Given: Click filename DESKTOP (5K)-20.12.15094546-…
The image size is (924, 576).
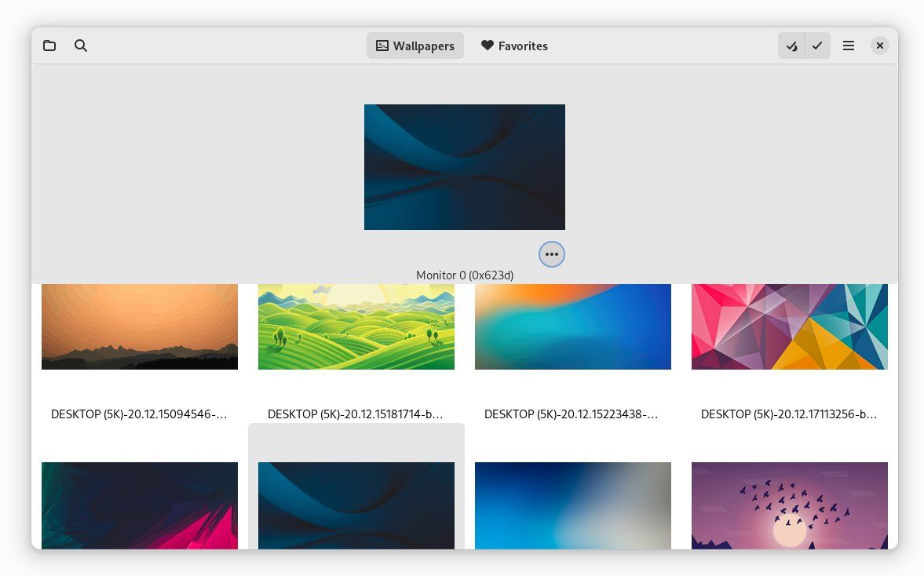Looking at the screenshot, I should (139, 414).
